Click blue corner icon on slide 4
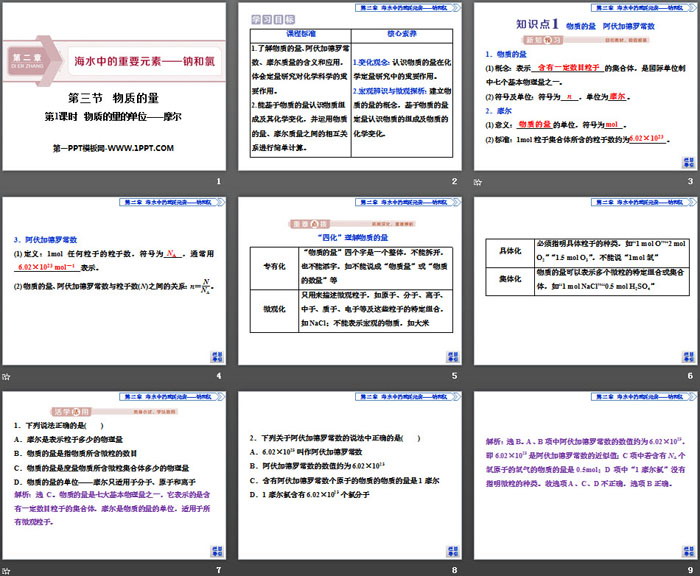The height and width of the screenshot is (576, 700). click(x=217, y=357)
